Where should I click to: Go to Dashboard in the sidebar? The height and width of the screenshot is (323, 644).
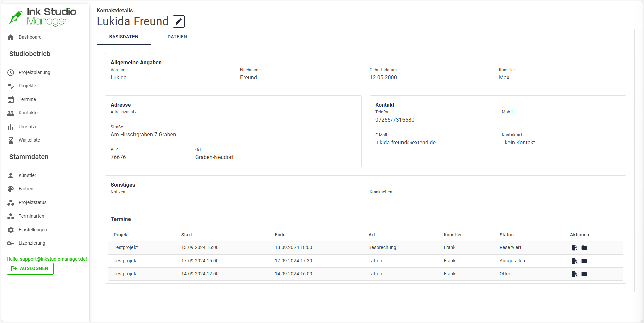(x=30, y=37)
